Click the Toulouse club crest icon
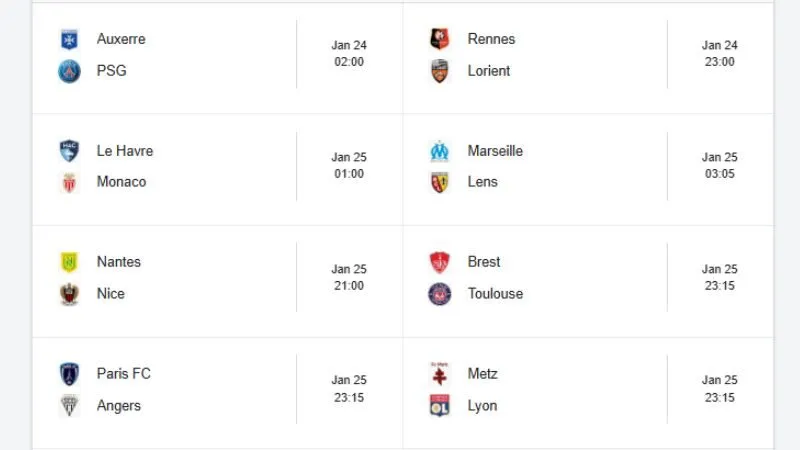The image size is (800, 450). [x=440, y=294]
